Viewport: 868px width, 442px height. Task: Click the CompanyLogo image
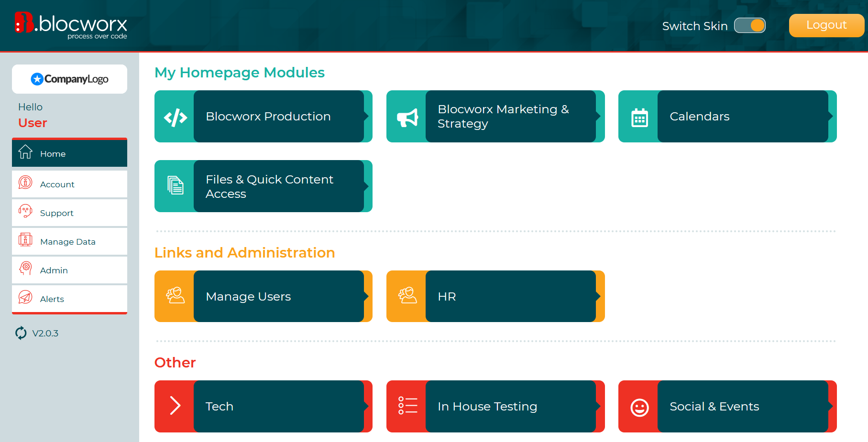point(69,79)
